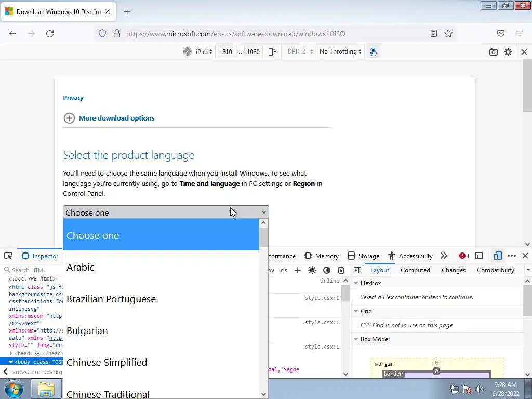Open the volume control in tray
532x399 pixels.
pos(480,389)
